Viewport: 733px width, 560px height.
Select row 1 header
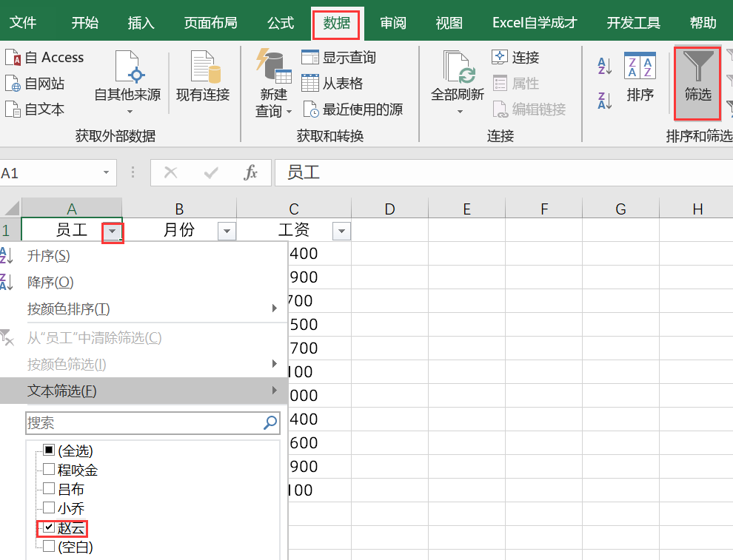(x=10, y=230)
